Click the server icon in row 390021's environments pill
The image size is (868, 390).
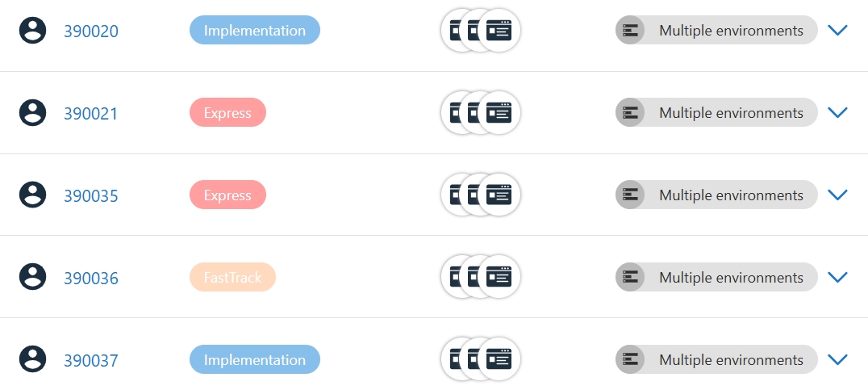[630, 113]
